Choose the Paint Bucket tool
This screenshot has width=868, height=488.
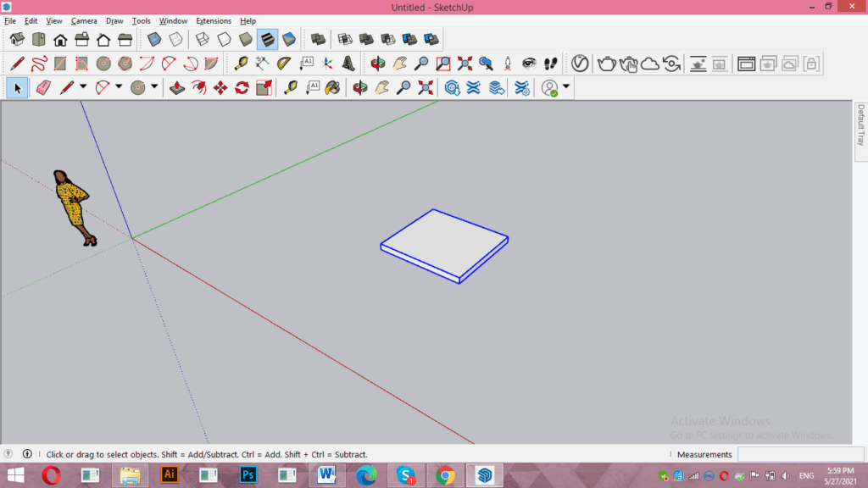(x=331, y=87)
